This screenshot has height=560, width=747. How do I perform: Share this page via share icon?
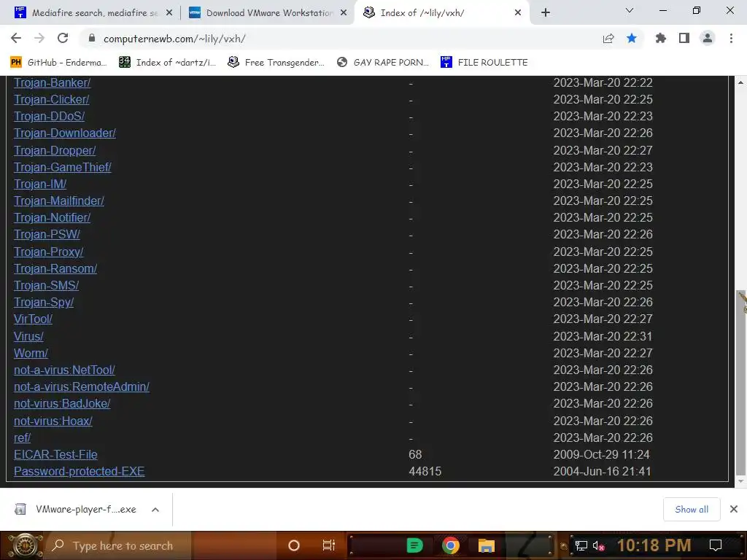coord(608,38)
